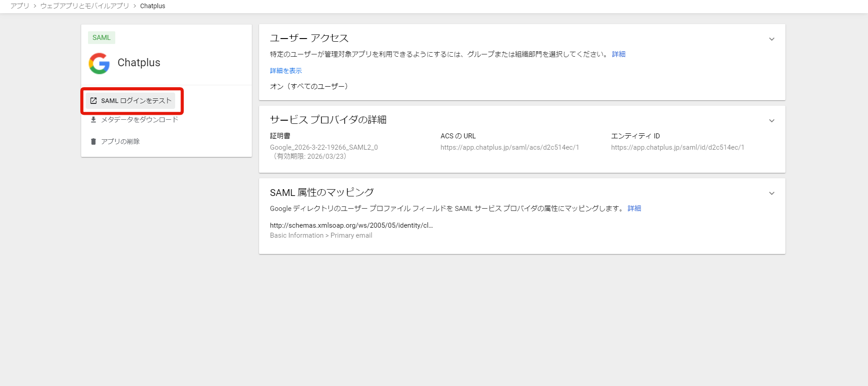
Task: Open 詳細 link in SAML attribute mapping
Action: tap(634, 208)
